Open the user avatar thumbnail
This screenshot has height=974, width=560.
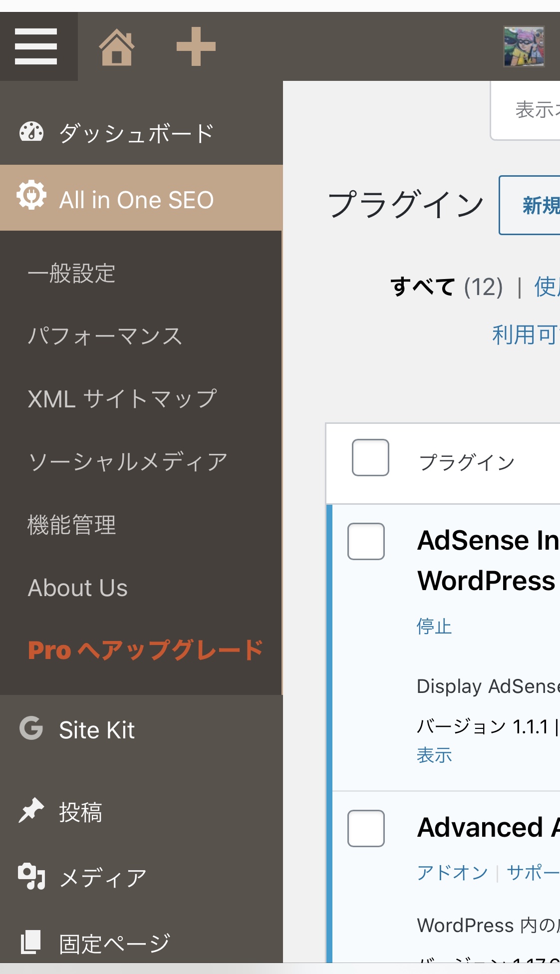pyautogui.click(x=524, y=46)
